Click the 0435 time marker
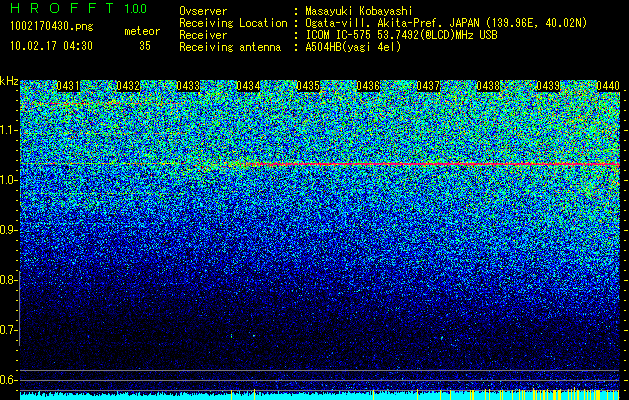629x400 pixels. 308,86
